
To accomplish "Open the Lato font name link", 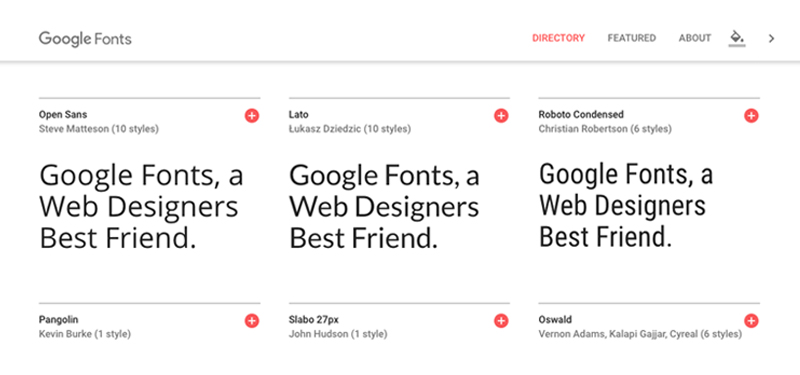I will tap(298, 115).
